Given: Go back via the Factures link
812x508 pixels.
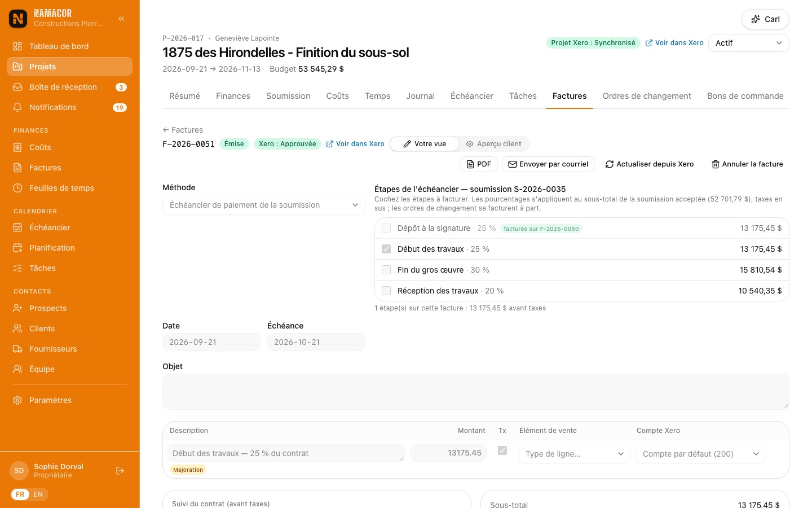Looking at the screenshot, I should point(183,130).
